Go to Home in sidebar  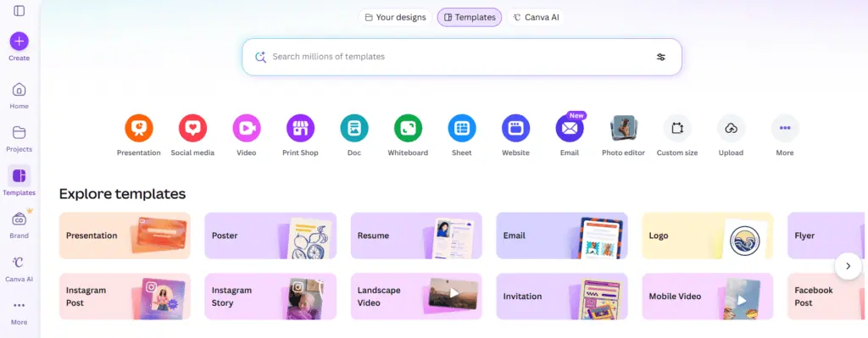point(19,95)
